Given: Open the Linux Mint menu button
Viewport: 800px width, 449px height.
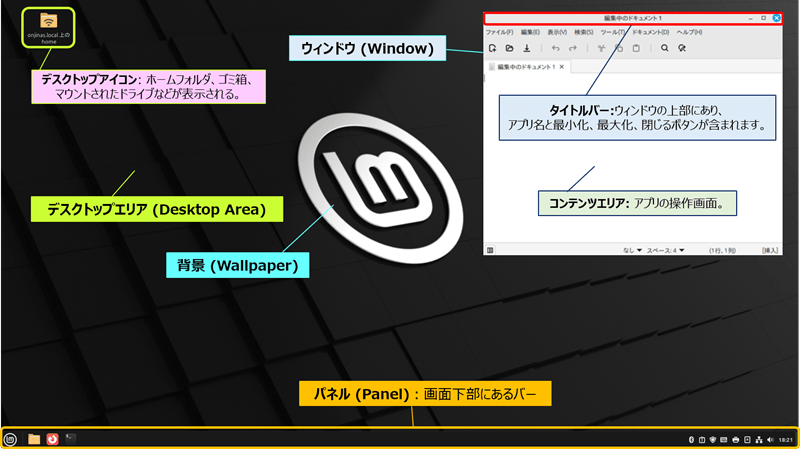Looking at the screenshot, I should [11, 439].
